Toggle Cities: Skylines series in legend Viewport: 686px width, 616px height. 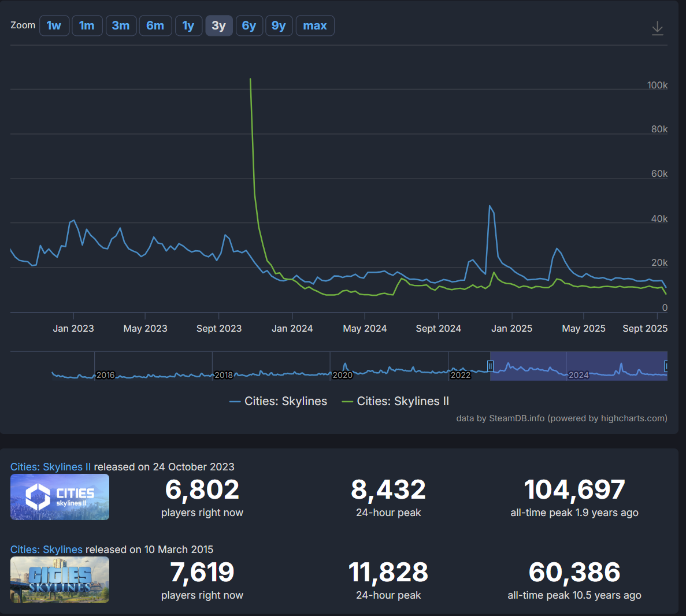[x=278, y=401]
